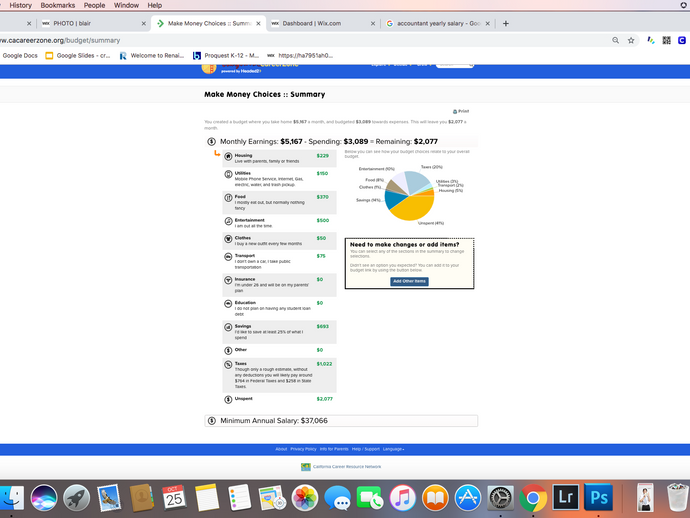Click the QR code extension icon
This screenshot has width=690, height=518.
click(667, 40)
